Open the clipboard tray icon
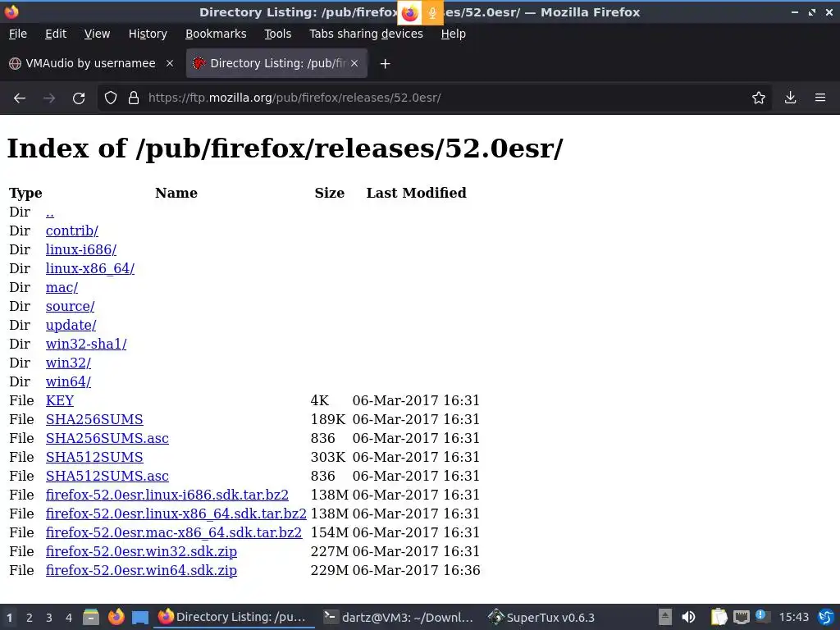This screenshot has width=840, height=630. 719,617
